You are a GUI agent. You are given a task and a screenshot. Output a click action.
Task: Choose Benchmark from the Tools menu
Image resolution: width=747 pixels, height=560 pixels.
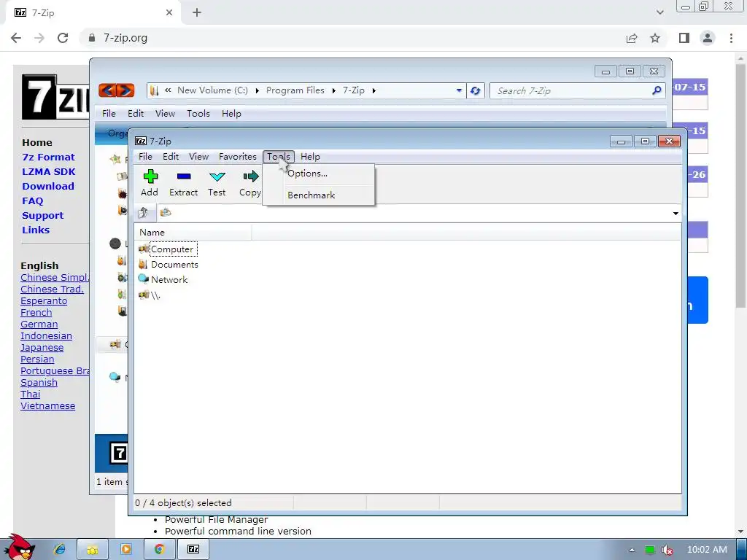[311, 195]
